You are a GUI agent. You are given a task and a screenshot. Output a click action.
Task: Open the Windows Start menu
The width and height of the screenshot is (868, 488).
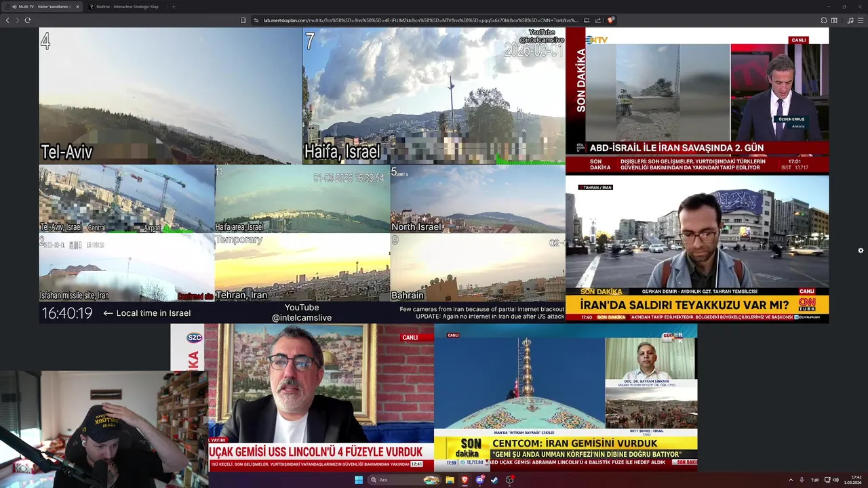359,480
